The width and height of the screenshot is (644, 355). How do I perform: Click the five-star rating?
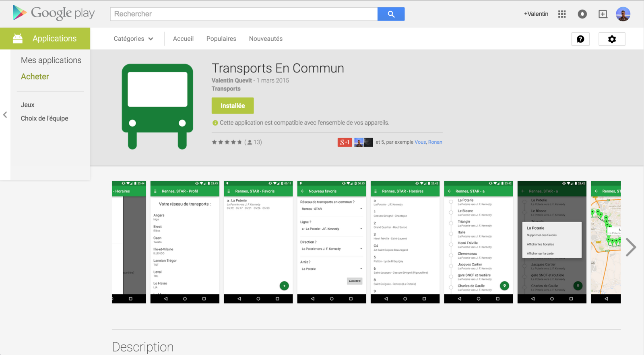[x=227, y=142]
